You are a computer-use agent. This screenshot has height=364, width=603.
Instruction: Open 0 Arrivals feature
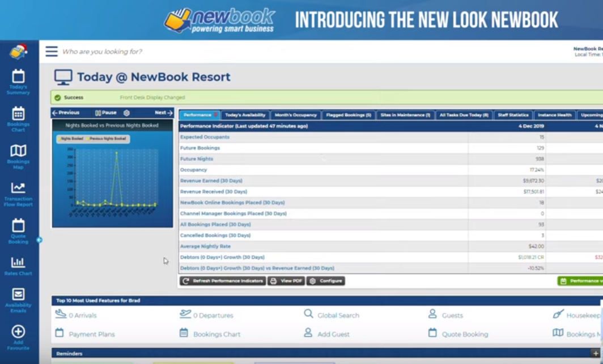(76, 315)
